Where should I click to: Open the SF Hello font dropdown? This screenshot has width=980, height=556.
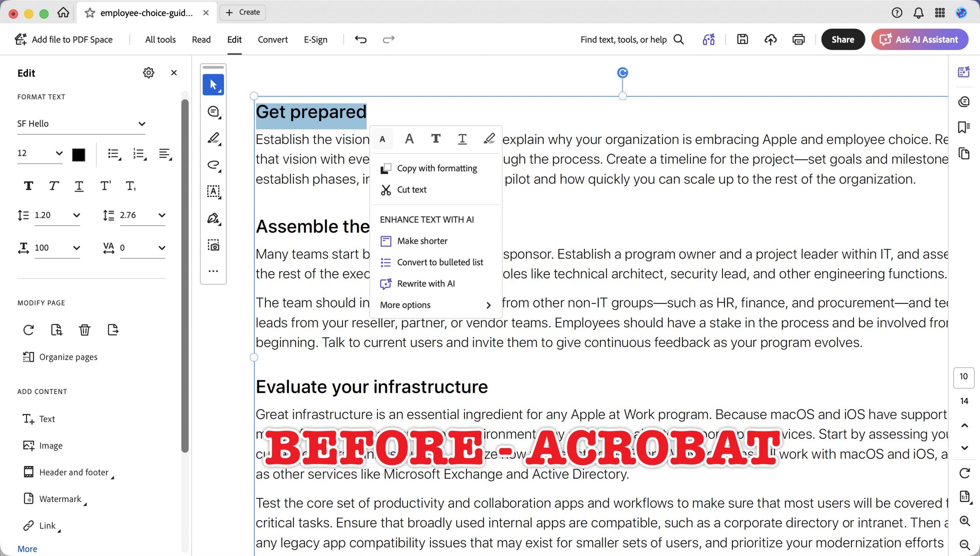(81, 124)
